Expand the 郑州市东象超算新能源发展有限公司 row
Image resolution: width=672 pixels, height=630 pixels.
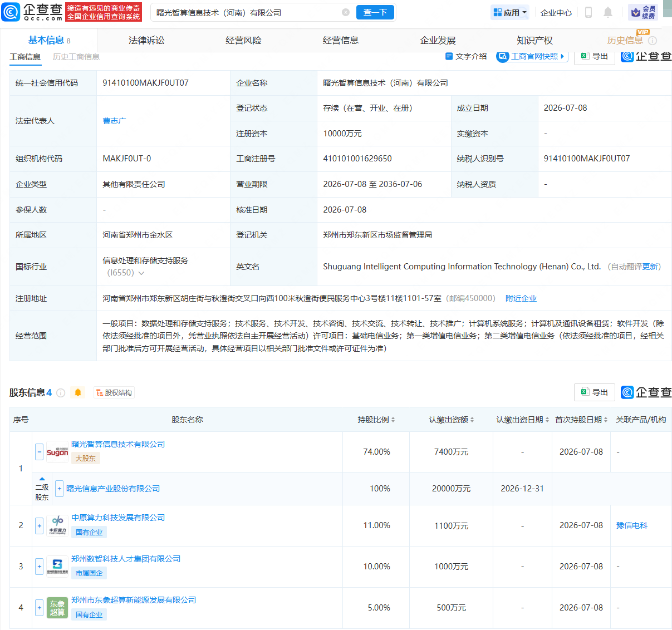coord(39,608)
